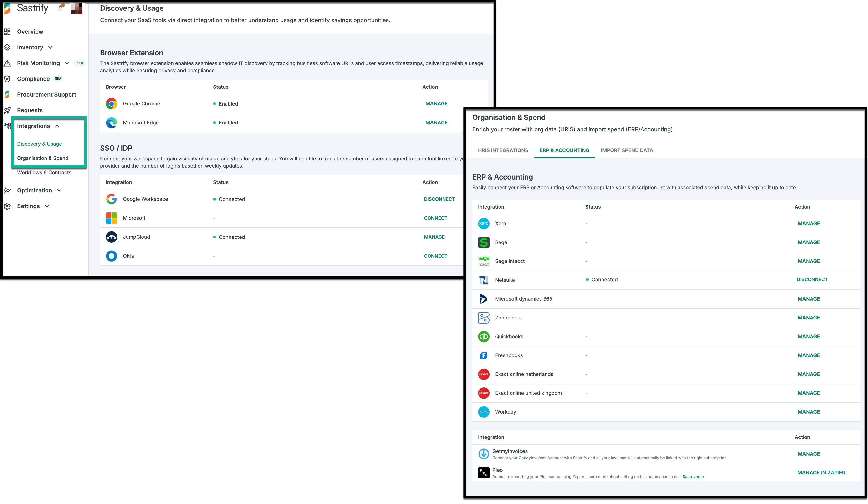
Task: Manage the Google Chrome extension
Action: [436, 104]
